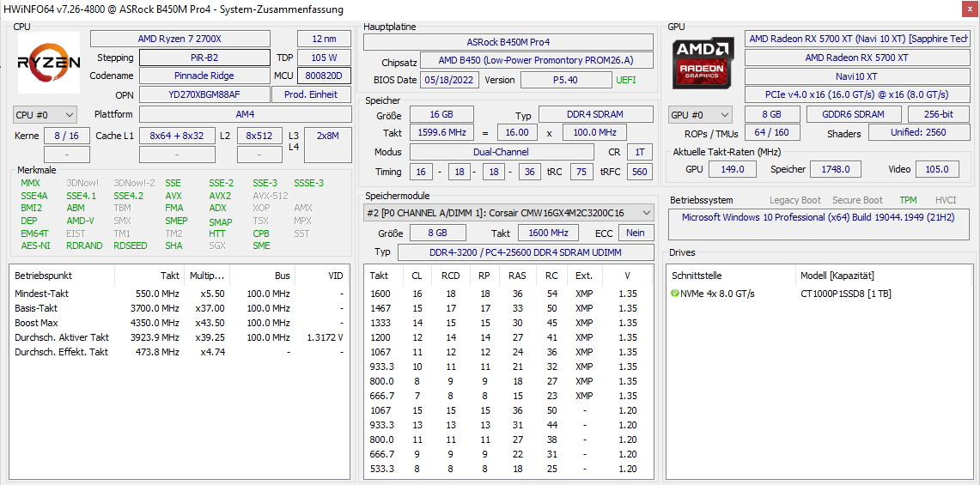Expand the memory module selector Corsair CMW16GX4M2C3200C16

tap(508, 213)
